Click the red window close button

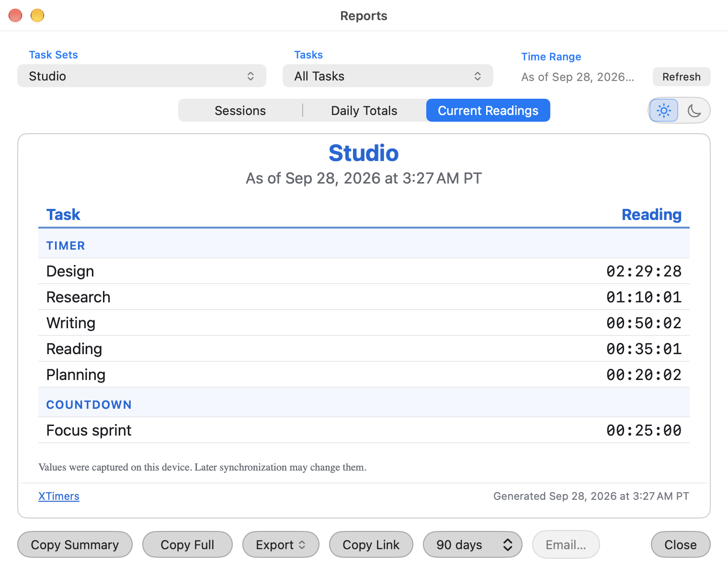(x=15, y=16)
